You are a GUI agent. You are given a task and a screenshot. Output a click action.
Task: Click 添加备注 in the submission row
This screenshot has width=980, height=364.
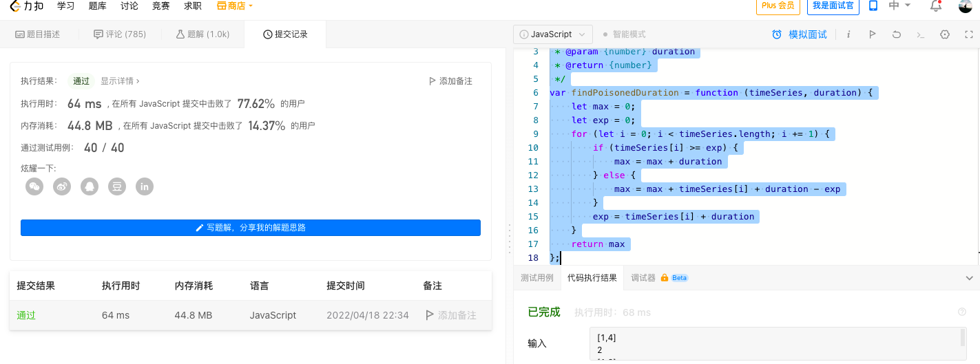pyautogui.click(x=451, y=315)
